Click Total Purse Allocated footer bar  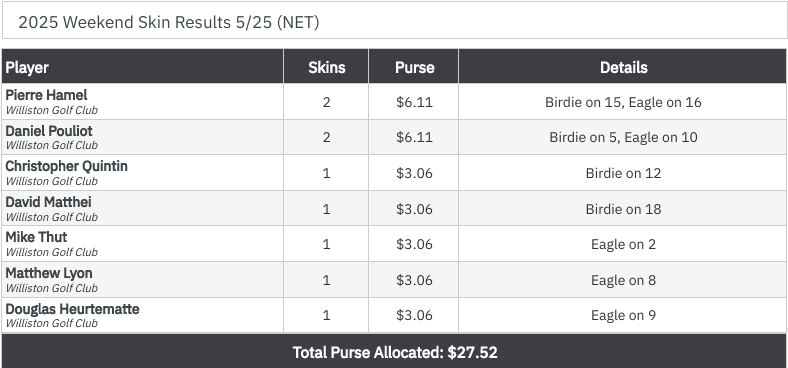pos(395,352)
